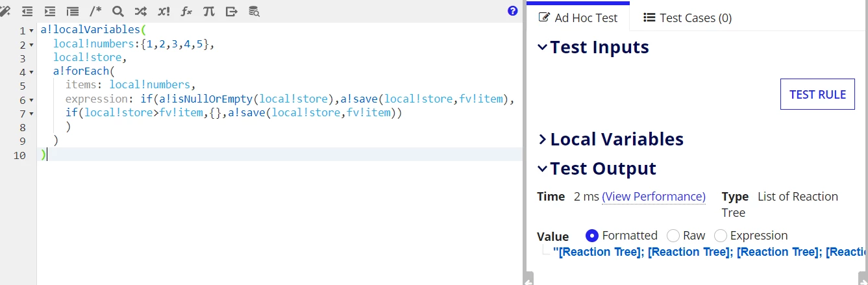Click the shuffle crossed-arrows icon
The width and height of the screenshot is (868, 285).
click(x=140, y=11)
